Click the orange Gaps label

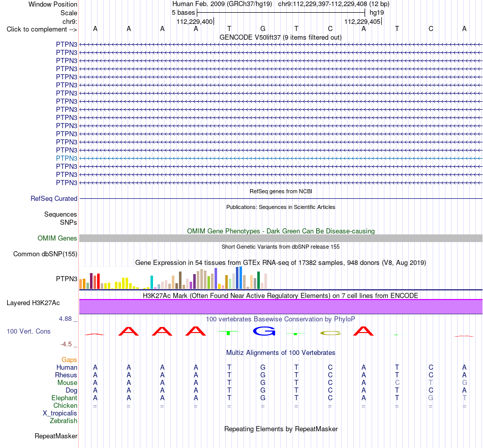coord(69,360)
